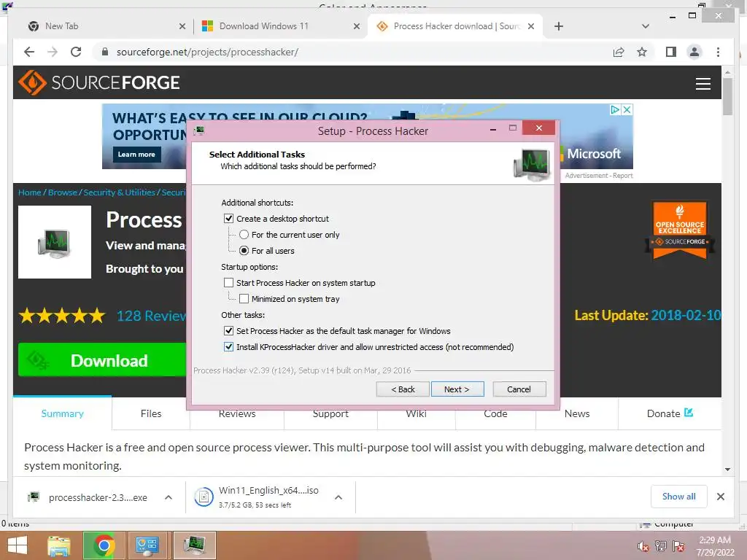The image size is (747, 560).
Task: Uncheck Install KProcessHacker driver option
Action: tap(228, 346)
